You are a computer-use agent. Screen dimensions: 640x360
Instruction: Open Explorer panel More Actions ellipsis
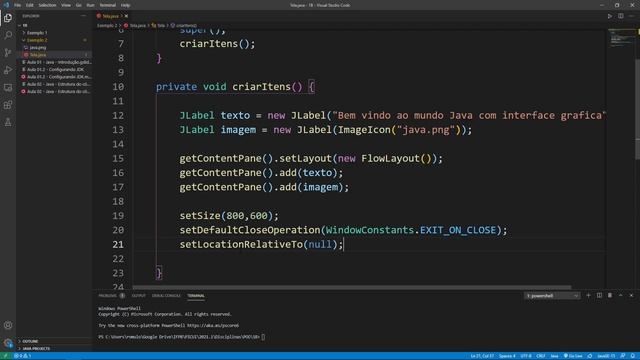click(84, 16)
